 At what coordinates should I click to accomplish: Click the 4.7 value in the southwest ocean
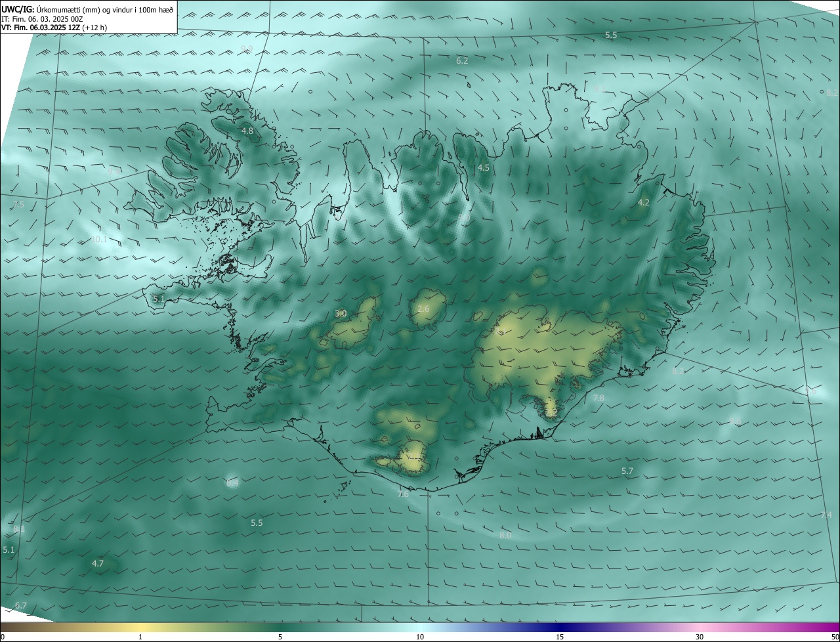point(98,564)
